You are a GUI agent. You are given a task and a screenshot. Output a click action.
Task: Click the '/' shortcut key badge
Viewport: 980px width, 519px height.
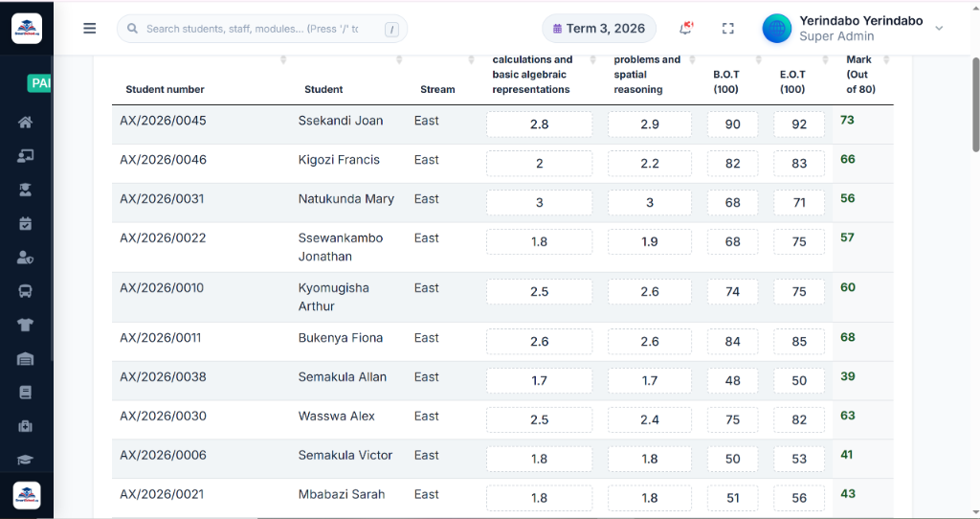(x=391, y=29)
